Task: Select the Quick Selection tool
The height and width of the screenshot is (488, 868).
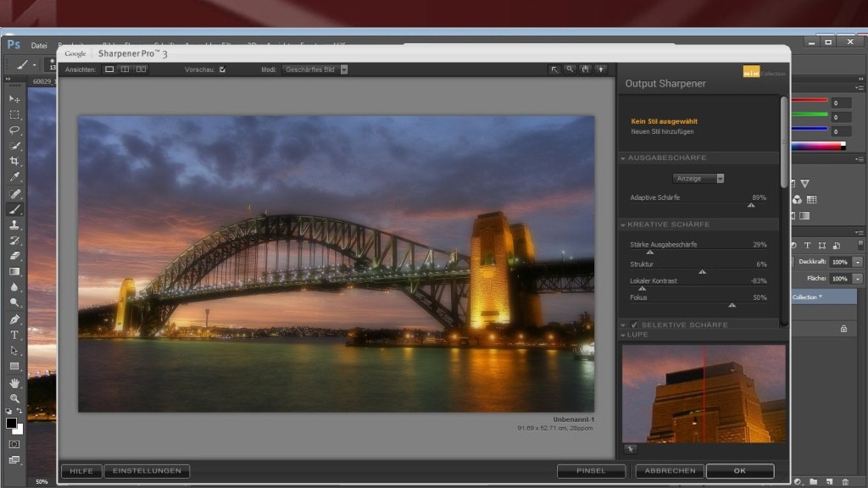Action: click(14, 146)
